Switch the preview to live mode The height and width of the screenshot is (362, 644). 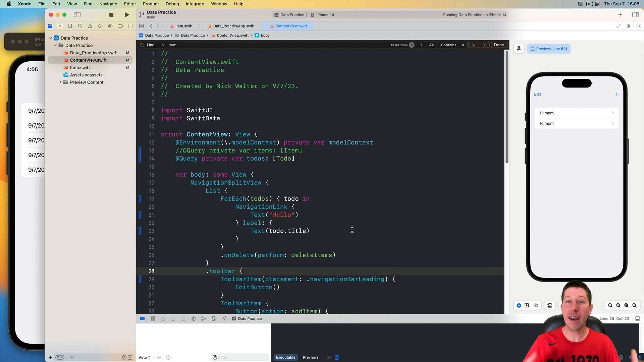tap(519, 305)
